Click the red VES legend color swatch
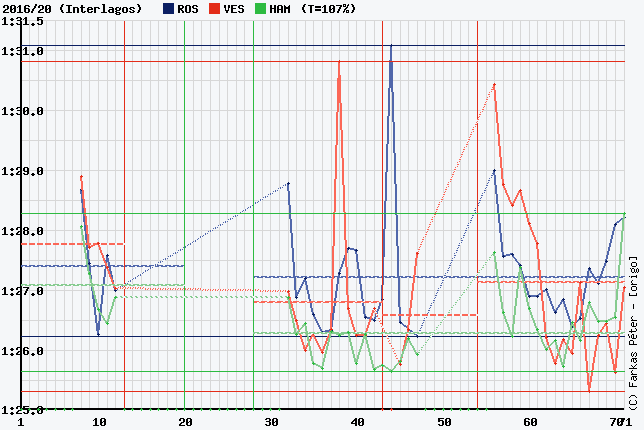644x430 pixels. coord(214,9)
